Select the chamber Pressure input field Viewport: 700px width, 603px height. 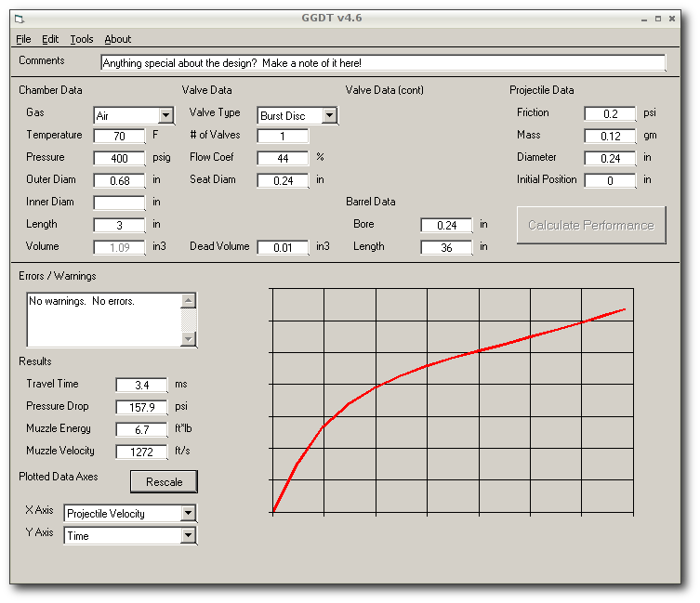[x=119, y=158]
